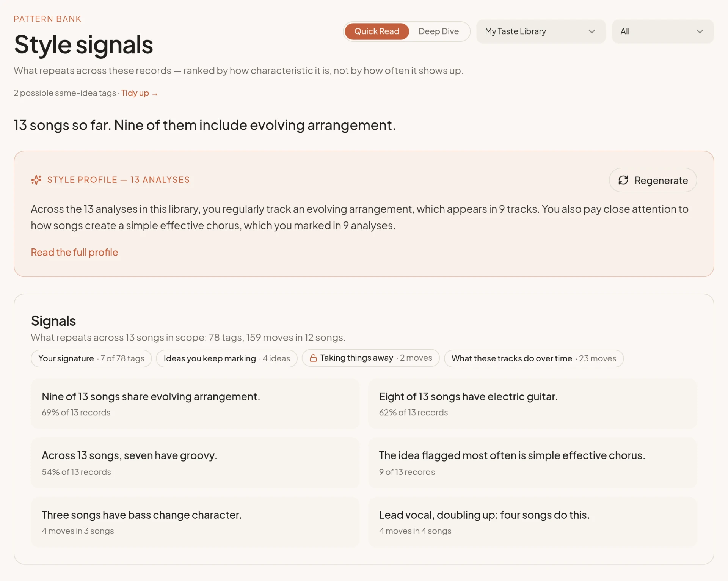This screenshot has width=728, height=581.
Task: Click the Signals section heading
Action: pos(53,321)
